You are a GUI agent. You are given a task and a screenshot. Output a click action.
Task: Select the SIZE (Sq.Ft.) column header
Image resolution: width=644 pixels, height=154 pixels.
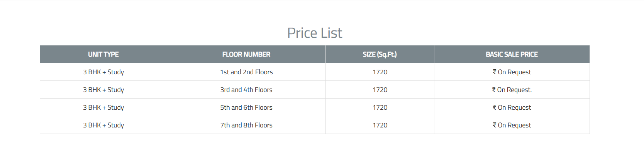[x=380, y=54]
